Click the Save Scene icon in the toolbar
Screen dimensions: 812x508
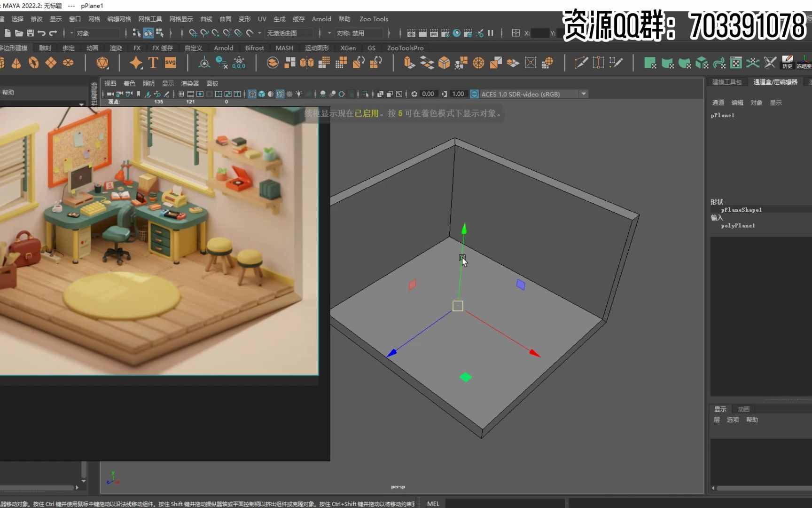[30, 33]
